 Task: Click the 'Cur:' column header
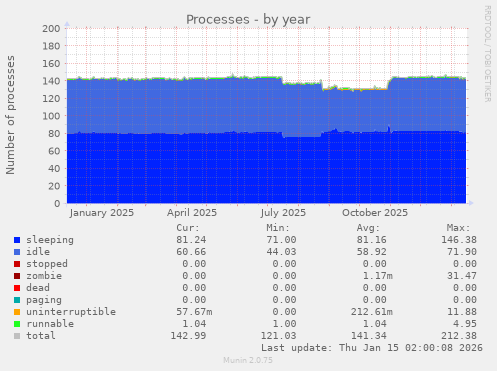[188, 228]
